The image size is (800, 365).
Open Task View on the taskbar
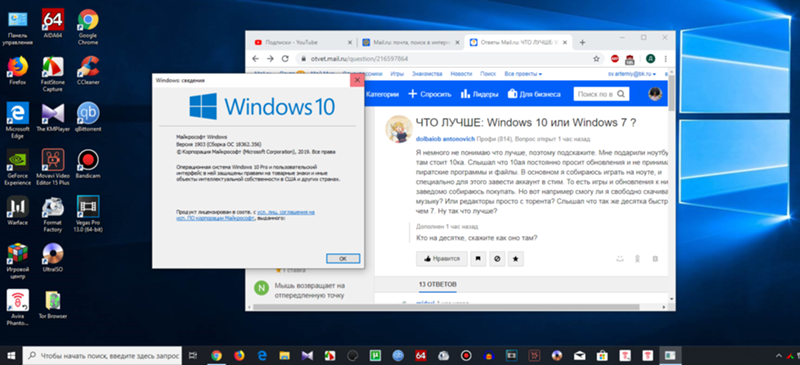(x=193, y=355)
